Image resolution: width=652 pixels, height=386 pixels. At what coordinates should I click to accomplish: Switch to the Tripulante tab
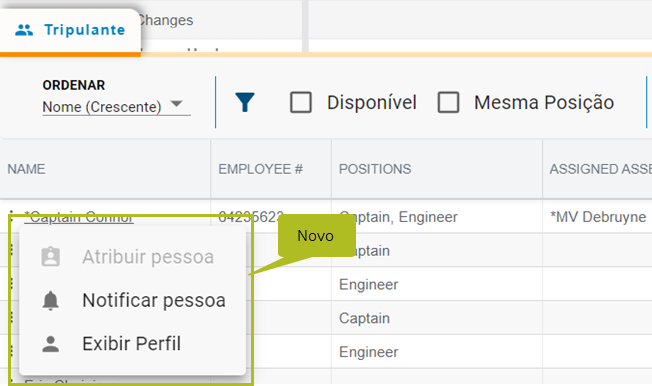[x=70, y=30]
